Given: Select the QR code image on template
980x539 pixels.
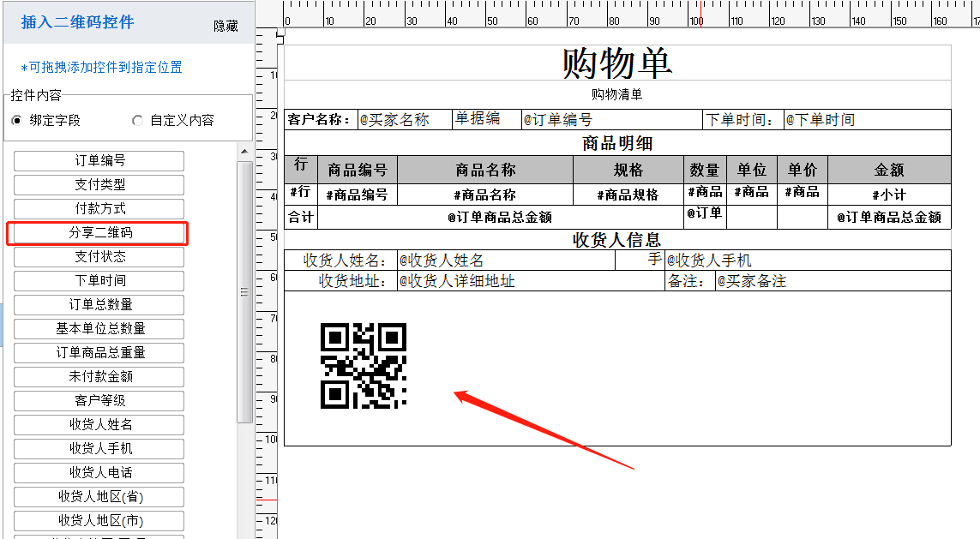Looking at the screenshot, I should 363,366.
